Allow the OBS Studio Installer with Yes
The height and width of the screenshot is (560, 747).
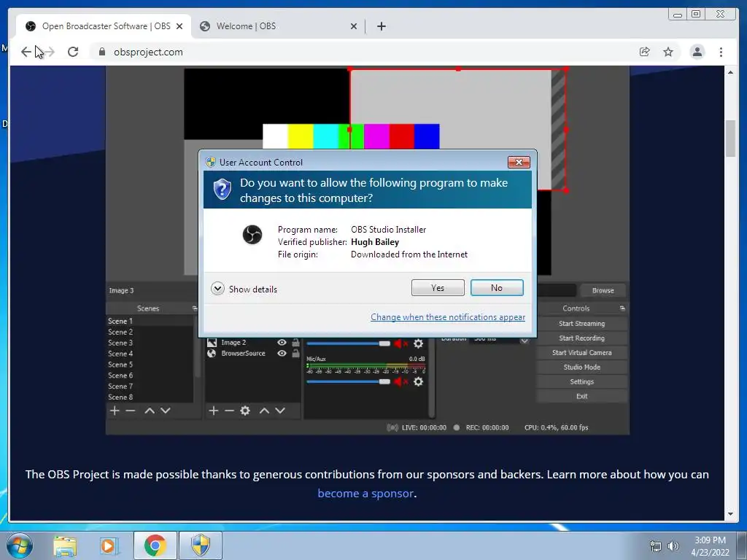tap(438, 287)
